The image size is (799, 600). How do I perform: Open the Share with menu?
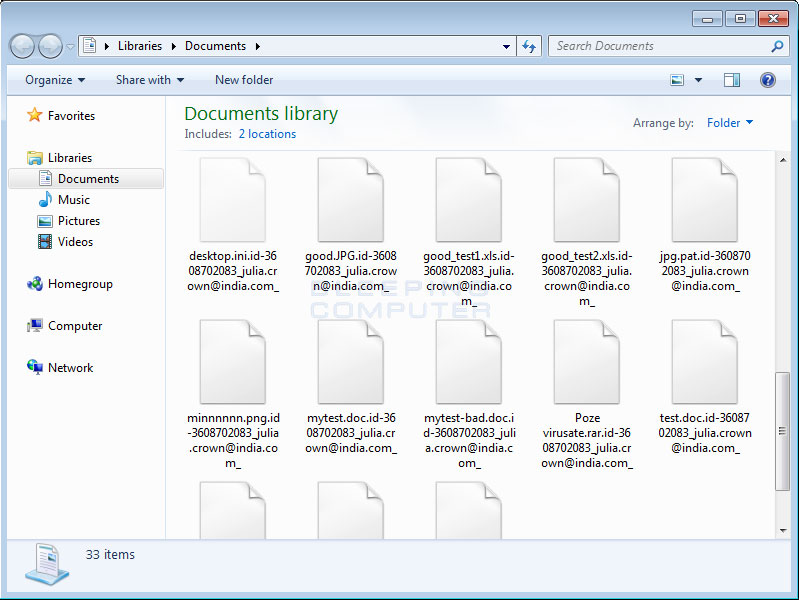[x=150, y=80]
